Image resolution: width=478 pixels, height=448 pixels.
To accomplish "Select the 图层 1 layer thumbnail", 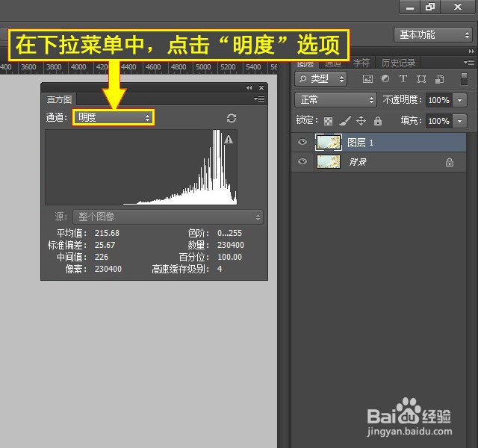I will tap(329, 143).
